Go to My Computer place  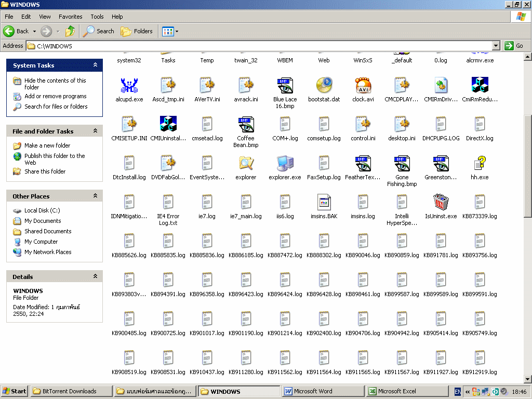click(x=41, y=242)
